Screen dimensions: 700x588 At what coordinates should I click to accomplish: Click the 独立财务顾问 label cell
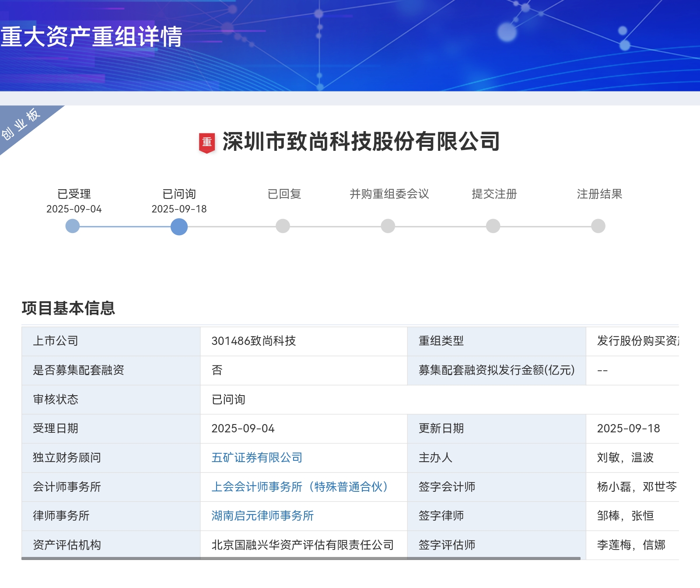pyautogui.click(x=111, y=458)
